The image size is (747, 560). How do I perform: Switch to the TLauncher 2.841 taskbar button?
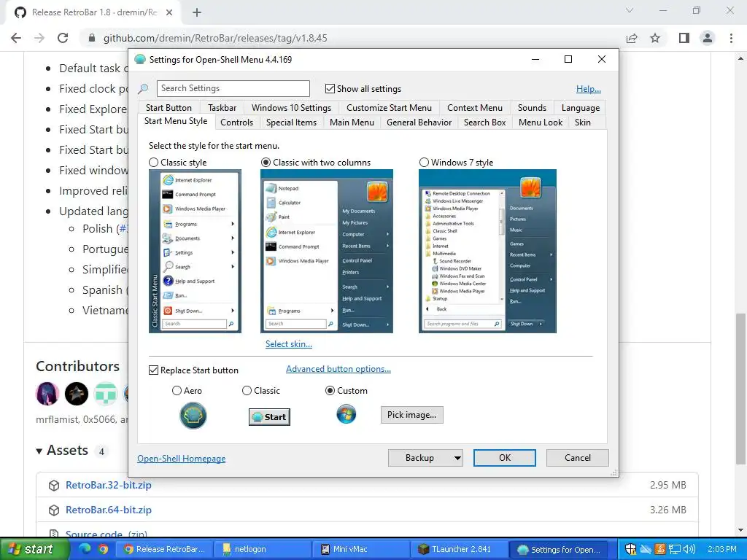[x=458, y=549]
